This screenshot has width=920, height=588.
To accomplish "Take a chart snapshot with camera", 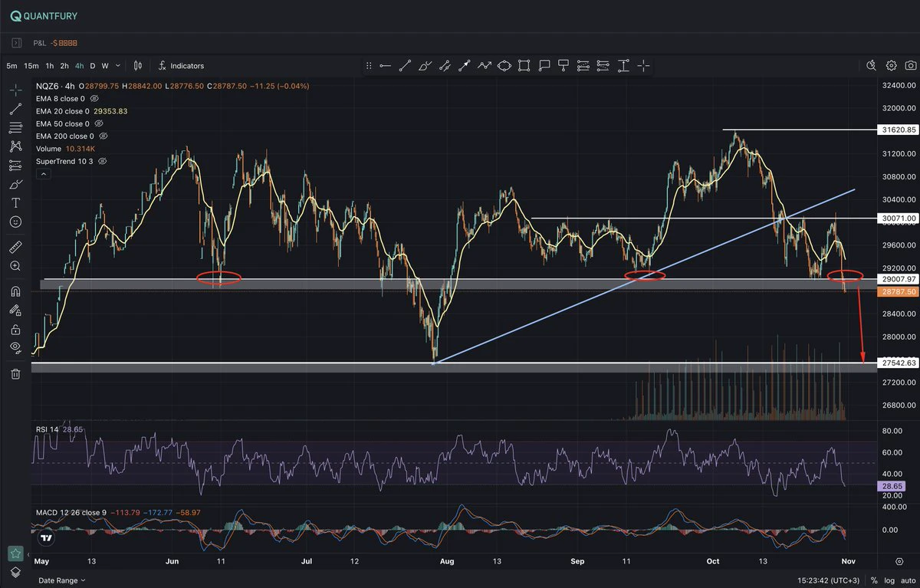I will coord(910,66).
